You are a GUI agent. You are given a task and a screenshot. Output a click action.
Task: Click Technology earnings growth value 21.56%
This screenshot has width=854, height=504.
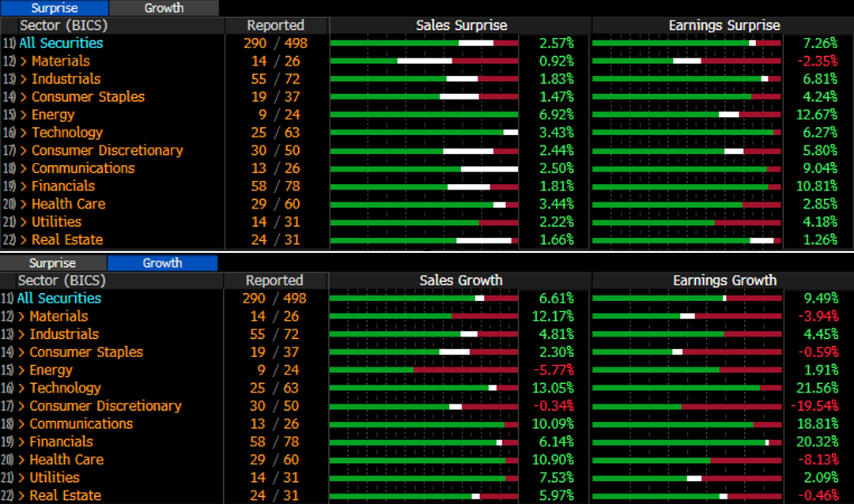pyautogui.click(x=818, y=388)
